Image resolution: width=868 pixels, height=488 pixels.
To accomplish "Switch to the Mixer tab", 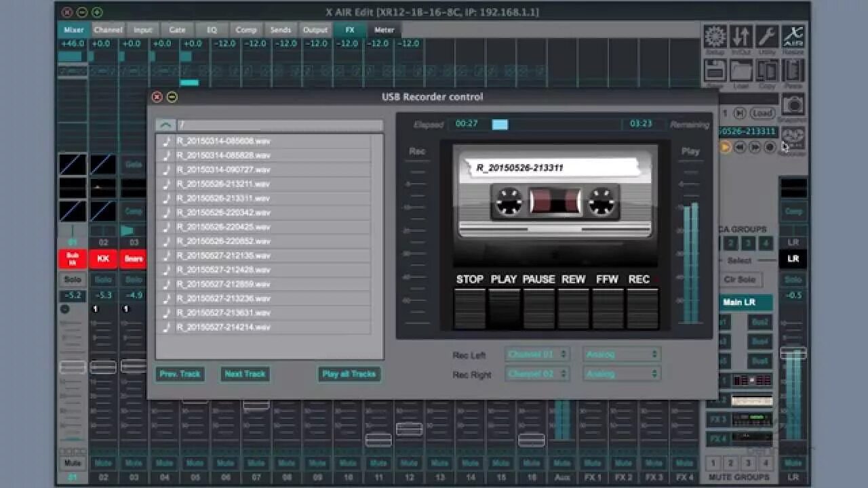I will (73, 30).
